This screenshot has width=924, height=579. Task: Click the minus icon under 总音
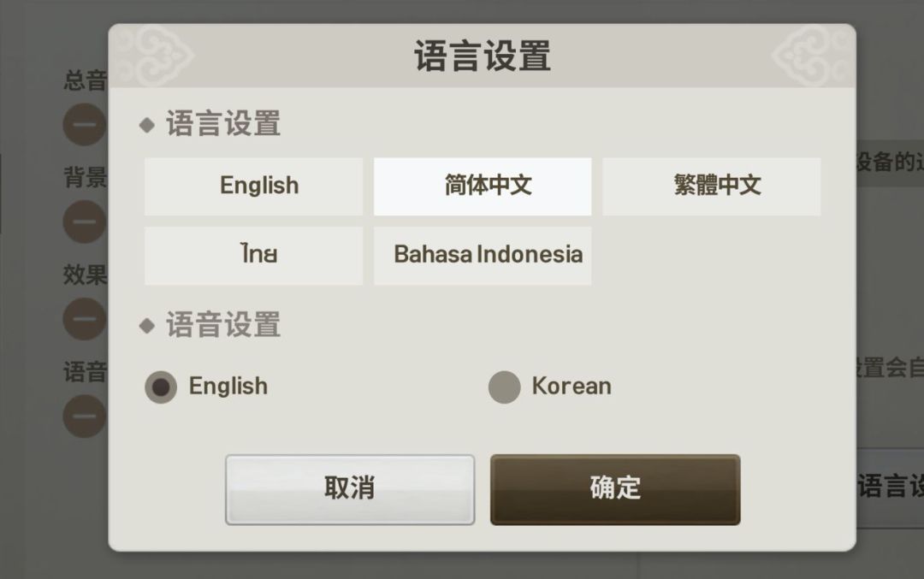(84, 126)
